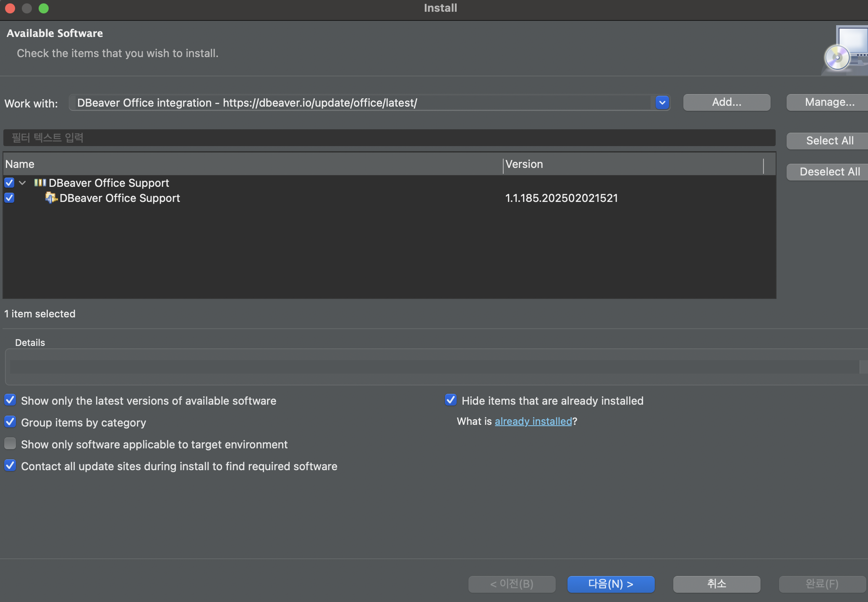This screenshot has width=868, height=602.
Task: Disable Group items by category
Action: point(10,422)
